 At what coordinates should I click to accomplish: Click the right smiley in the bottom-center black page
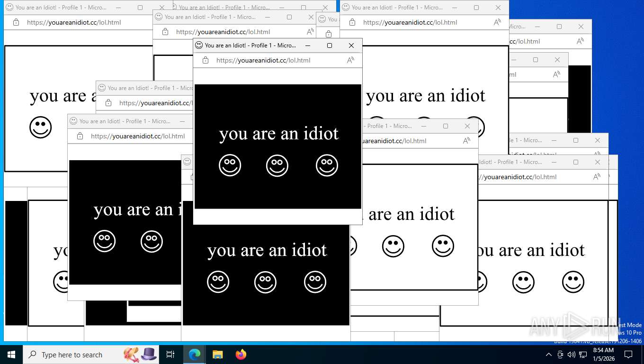pyautogui.click(x=315, y=282)
